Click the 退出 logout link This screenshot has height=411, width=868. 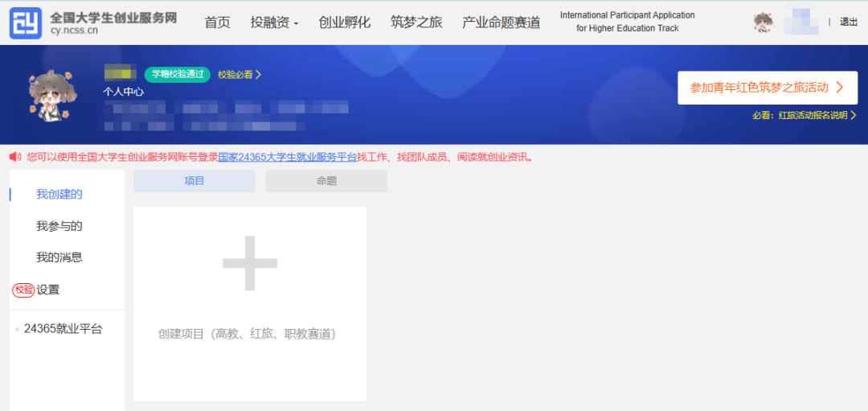(849, 23)
